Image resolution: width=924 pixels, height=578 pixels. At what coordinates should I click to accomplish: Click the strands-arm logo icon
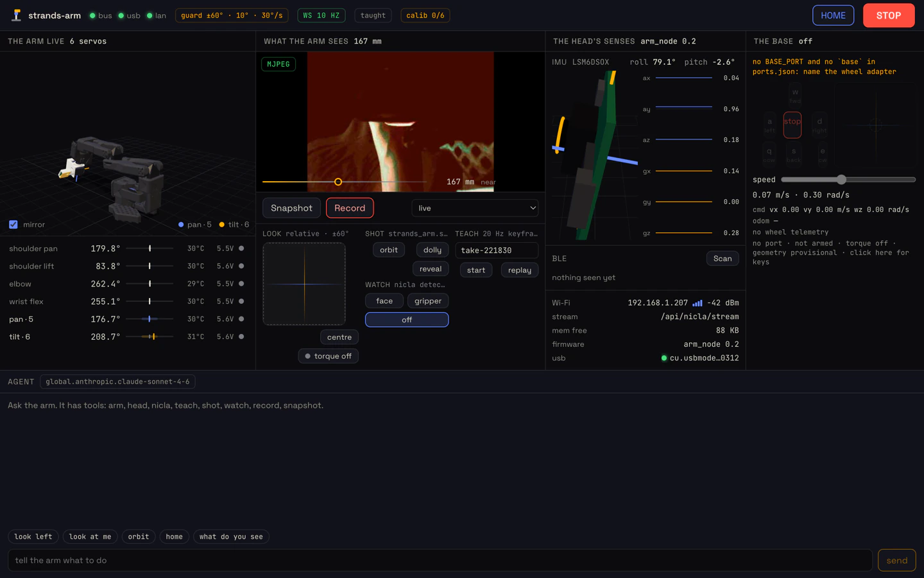click(17, 15)
